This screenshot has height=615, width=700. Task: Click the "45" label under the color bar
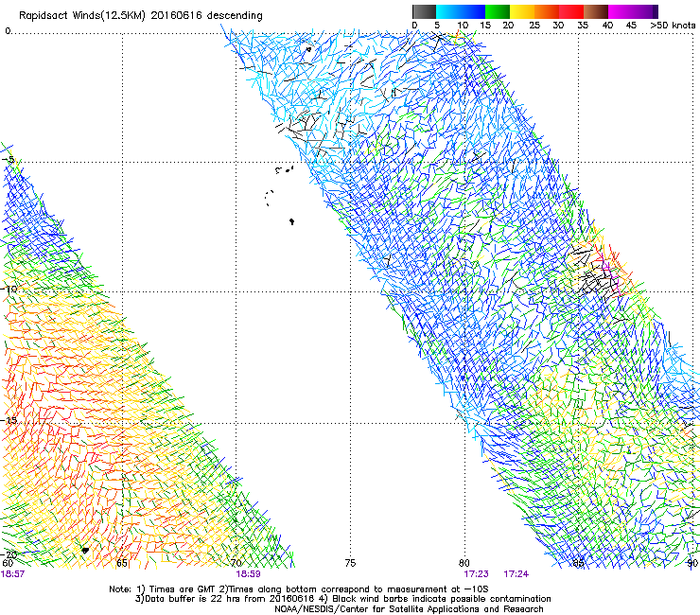[x=631, y=26]
